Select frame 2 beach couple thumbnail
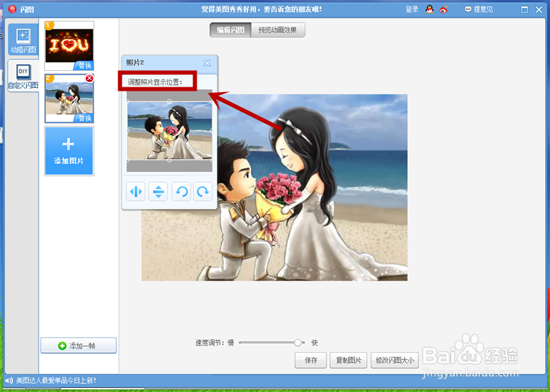This screenshot has height=392, width=550. tap(69, 98)
